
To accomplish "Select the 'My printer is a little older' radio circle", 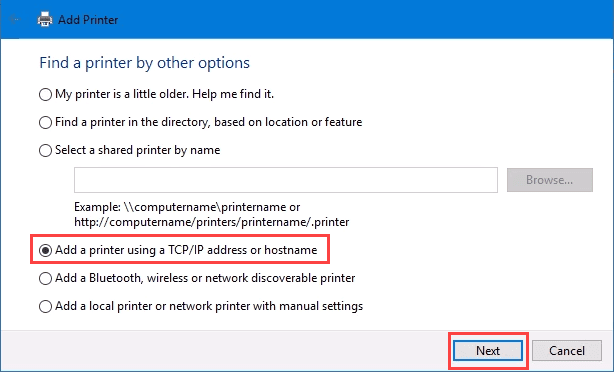I will 45,94.
